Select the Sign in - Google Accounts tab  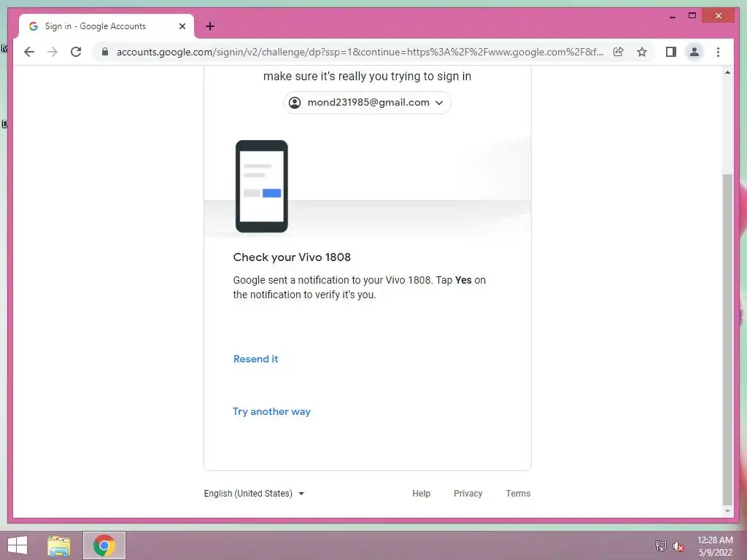[x=107, y=26]
